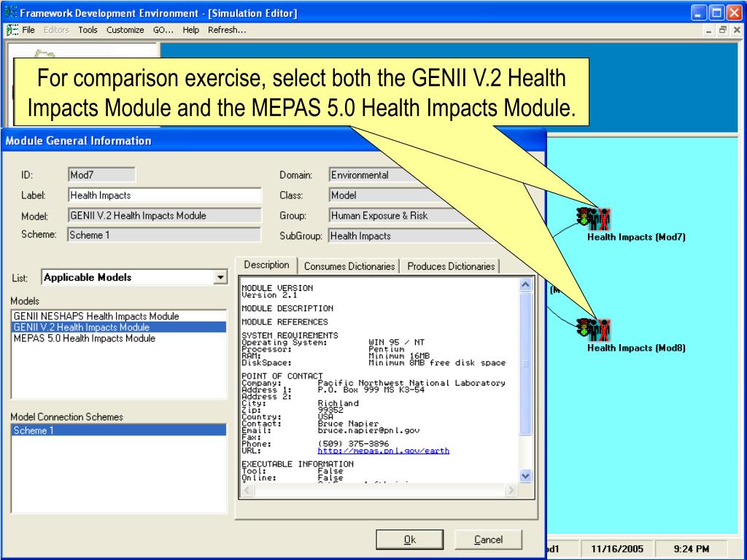747x560 pixels.
Task: Click the Pacific Northwest National Laboratory text
Action: (x=411, y=383)
